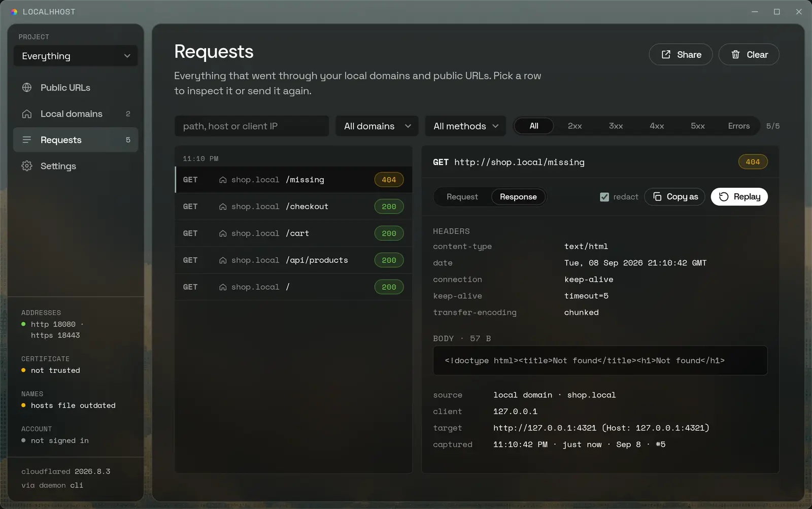The width and height of the screenshot is (812, 509).
Task: Click the 'text/html' content-type value
Action: pyautogui.click(x=586, y=246)
